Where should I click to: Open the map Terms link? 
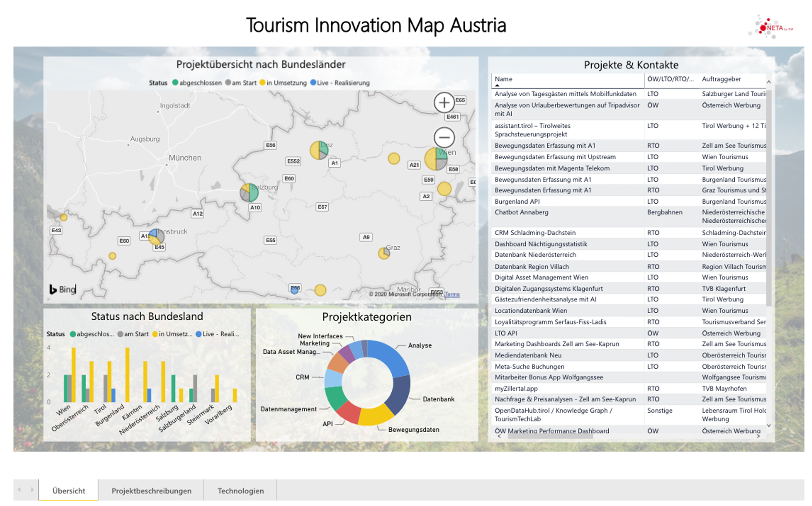tap(452, 294)
